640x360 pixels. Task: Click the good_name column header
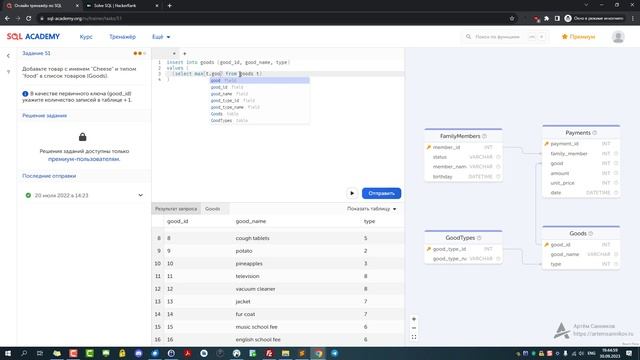pyautogui.click(x=251, y=221)
